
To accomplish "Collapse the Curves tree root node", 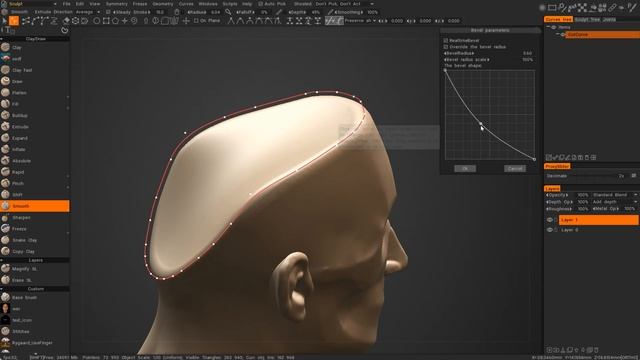I will click(x=548, y=27).
